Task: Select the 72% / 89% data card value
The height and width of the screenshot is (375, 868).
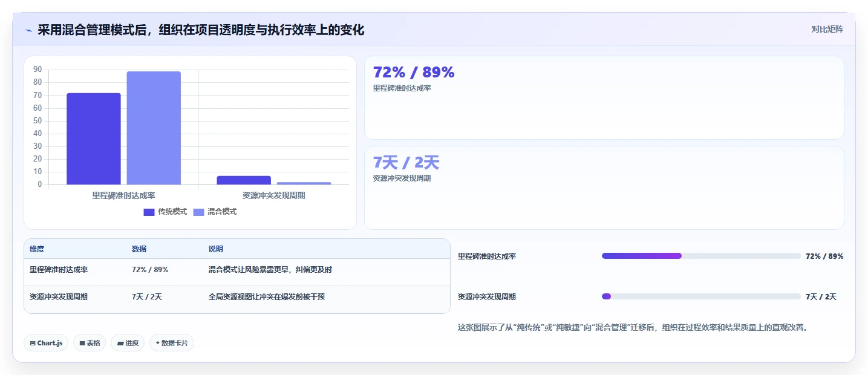Action: pos(414,72)
